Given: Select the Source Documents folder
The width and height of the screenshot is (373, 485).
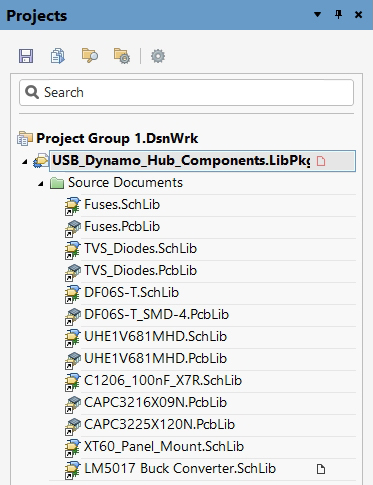Looking at the screenshot, I should (125, 183).
